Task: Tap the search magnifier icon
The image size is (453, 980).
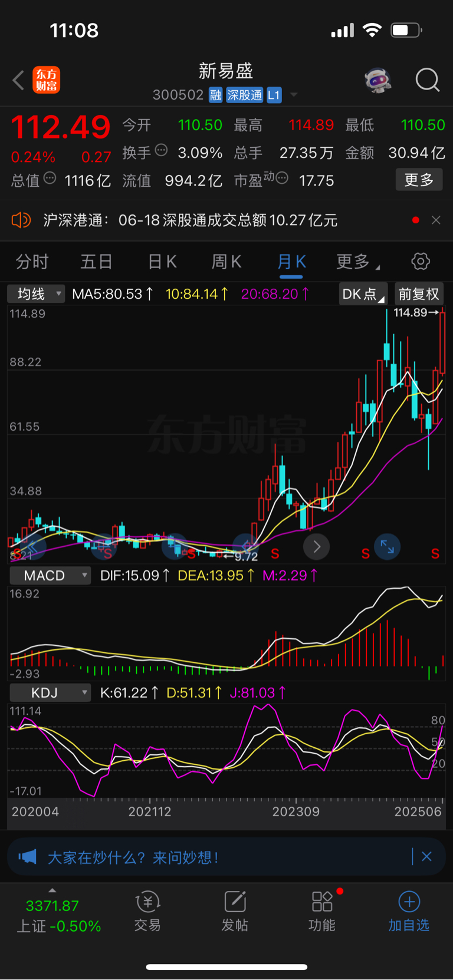Action: coord(427,80)
